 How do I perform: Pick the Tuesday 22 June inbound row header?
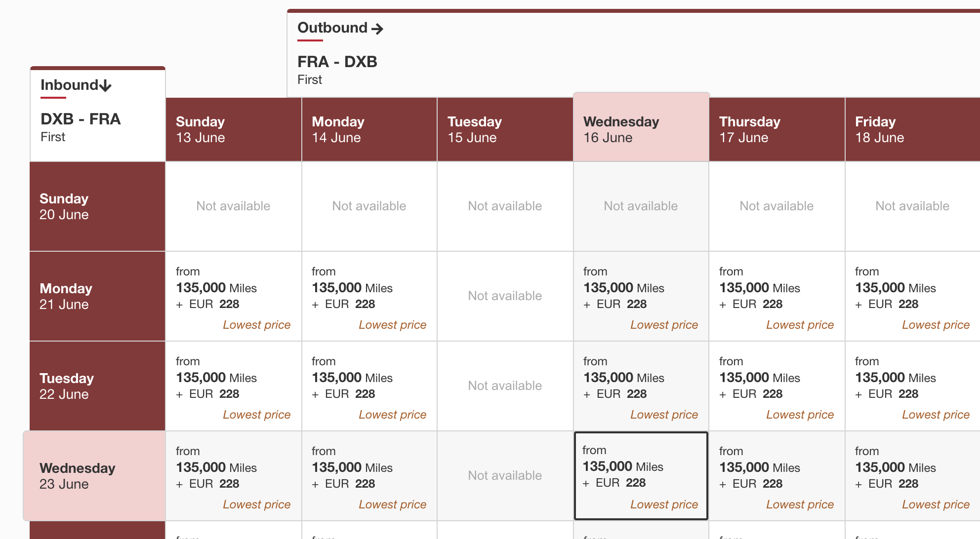click(x=97, y=386)
